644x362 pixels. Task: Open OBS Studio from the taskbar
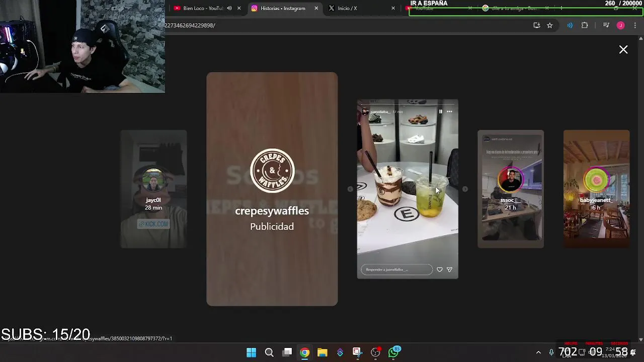click(375, 352)
